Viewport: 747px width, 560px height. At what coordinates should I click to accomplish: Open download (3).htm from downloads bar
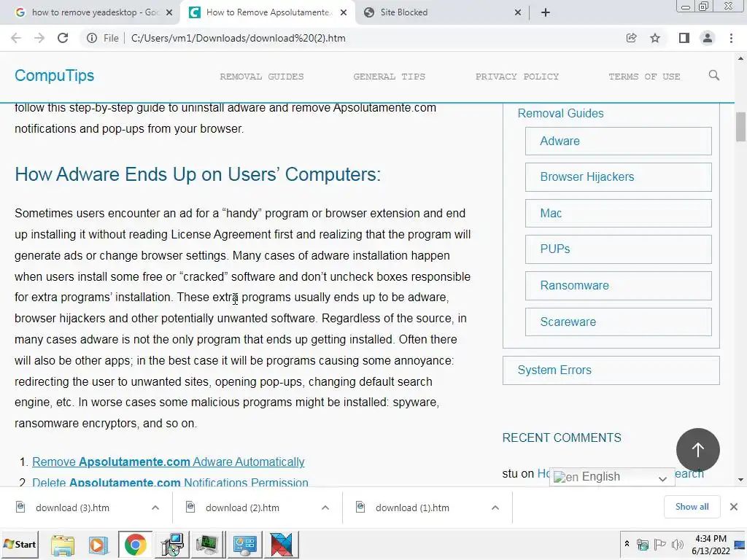pyautogui.click(x=71, y=507)
